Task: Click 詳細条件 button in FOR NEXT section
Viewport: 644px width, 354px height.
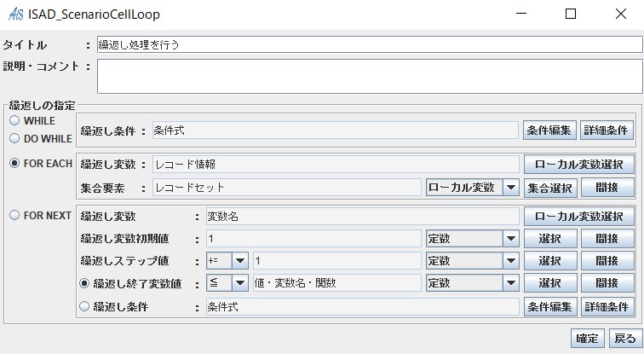Action: tap(607, 307)
